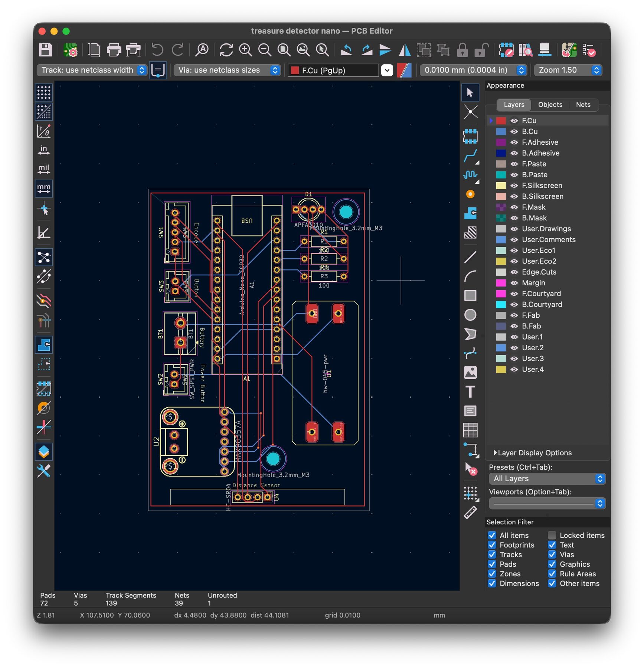Select the arrow selection tool
This screenshot has height=668, width=644.
[470, 92]
